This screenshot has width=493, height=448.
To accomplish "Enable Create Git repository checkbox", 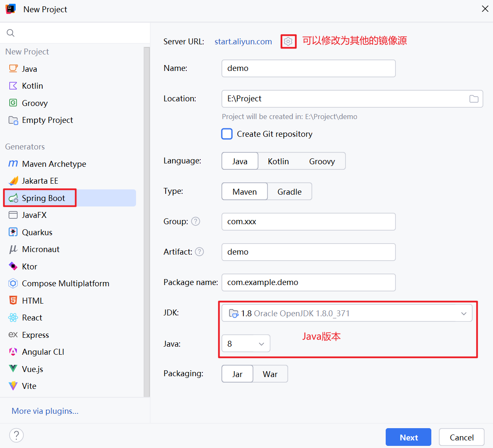I will click(227, 134).
